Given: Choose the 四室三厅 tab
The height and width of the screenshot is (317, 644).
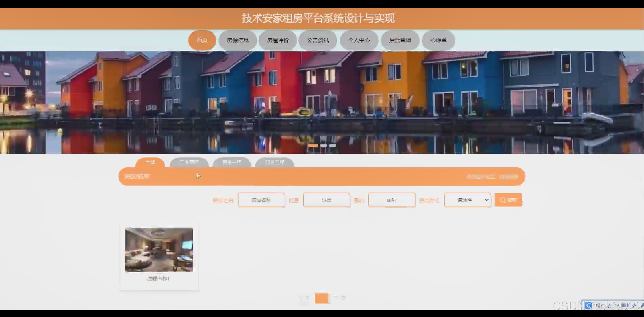Looking at the screenshot, I should point(275,162).
